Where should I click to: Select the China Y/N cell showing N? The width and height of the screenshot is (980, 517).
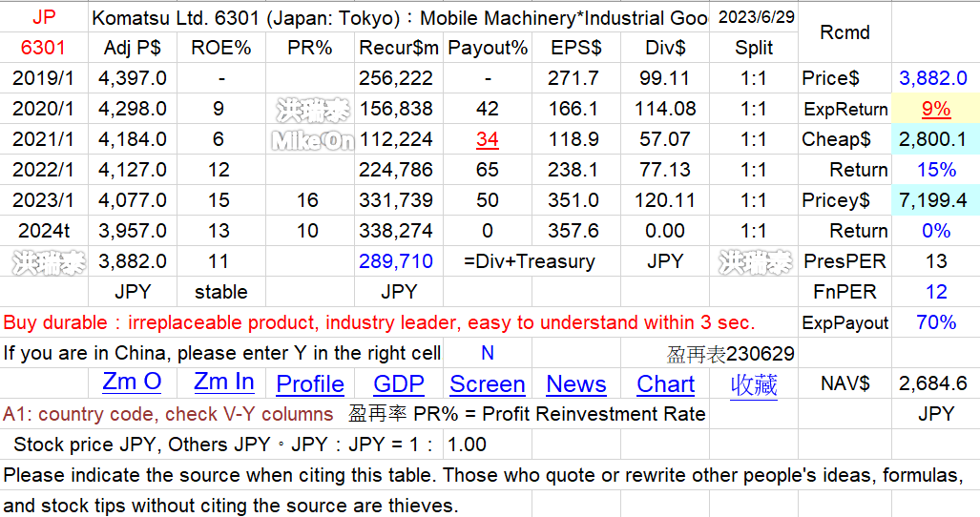pos(488,353)
